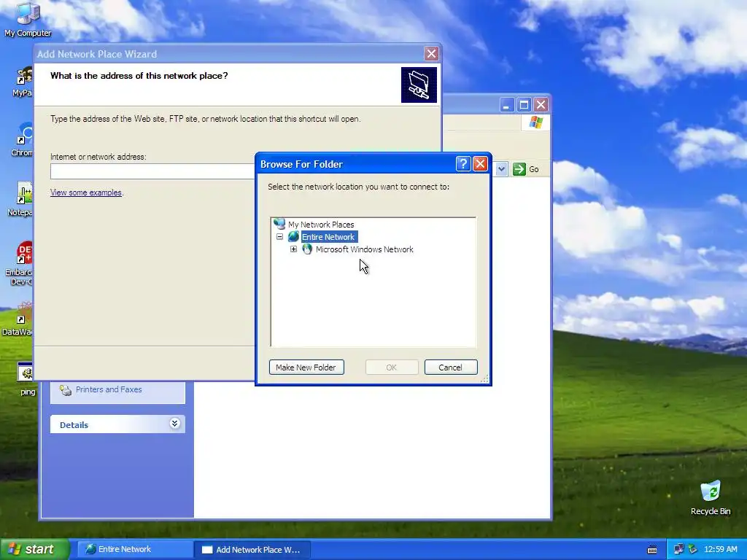Open the View some examples link

86,192
